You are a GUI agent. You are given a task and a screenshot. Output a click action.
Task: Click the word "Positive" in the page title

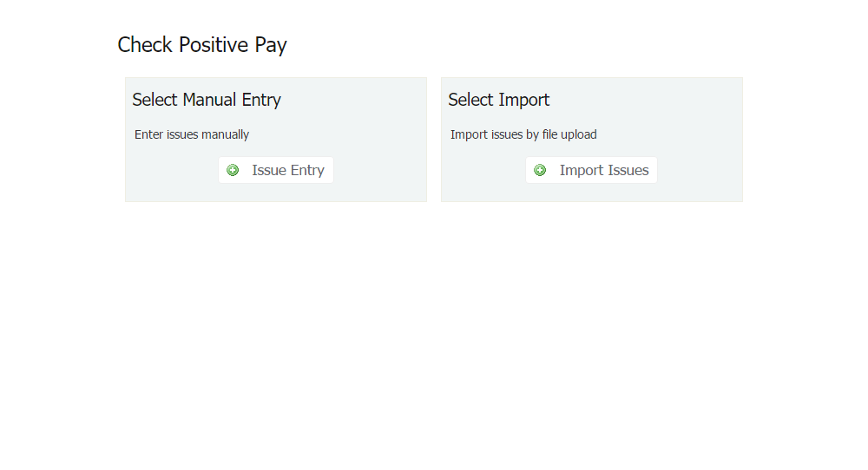click(x=214, y=45)
